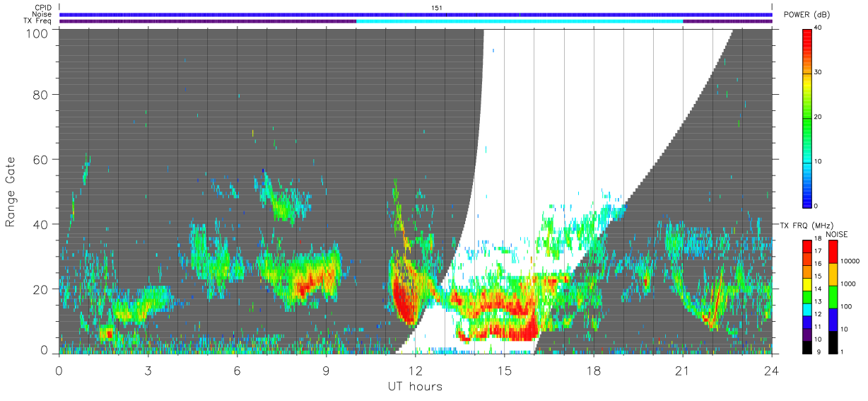Viewport: 868px width, 401px height.
Task: Click the CPID label at top left
Action: click(x=43, y=7)
